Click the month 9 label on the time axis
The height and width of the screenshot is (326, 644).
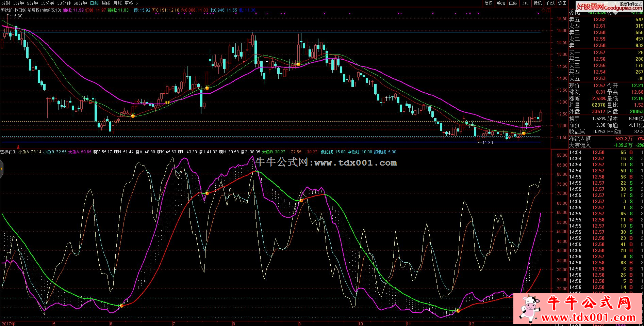click(299, 324)
